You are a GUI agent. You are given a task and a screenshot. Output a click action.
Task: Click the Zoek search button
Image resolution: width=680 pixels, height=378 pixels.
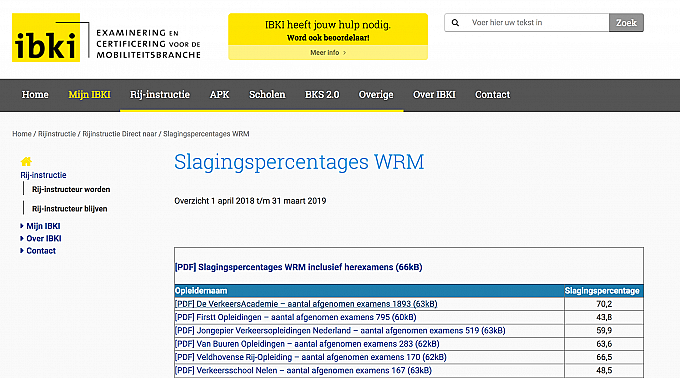point(626,23)
